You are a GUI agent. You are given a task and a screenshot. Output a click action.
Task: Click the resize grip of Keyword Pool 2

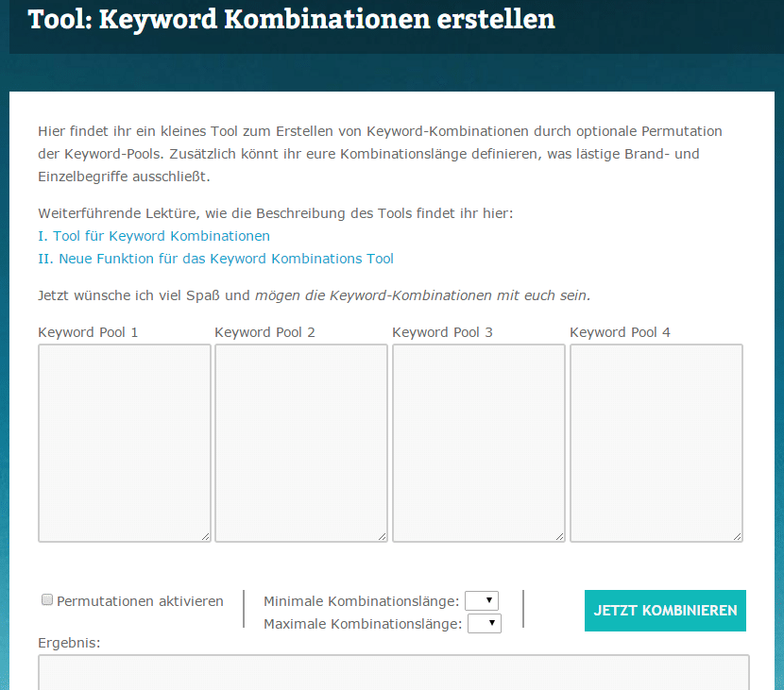[x=383, y=536]
